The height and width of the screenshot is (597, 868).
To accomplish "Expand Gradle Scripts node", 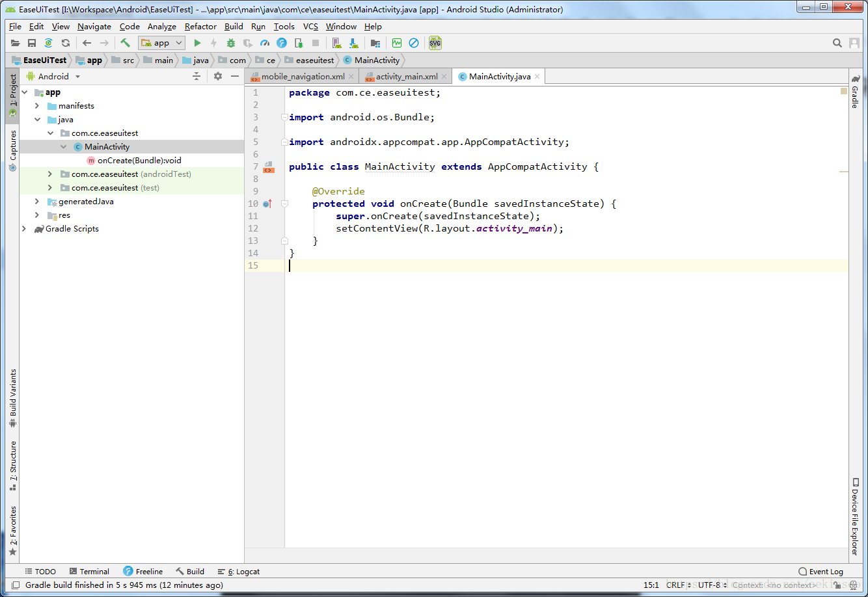I will [25, 229].
